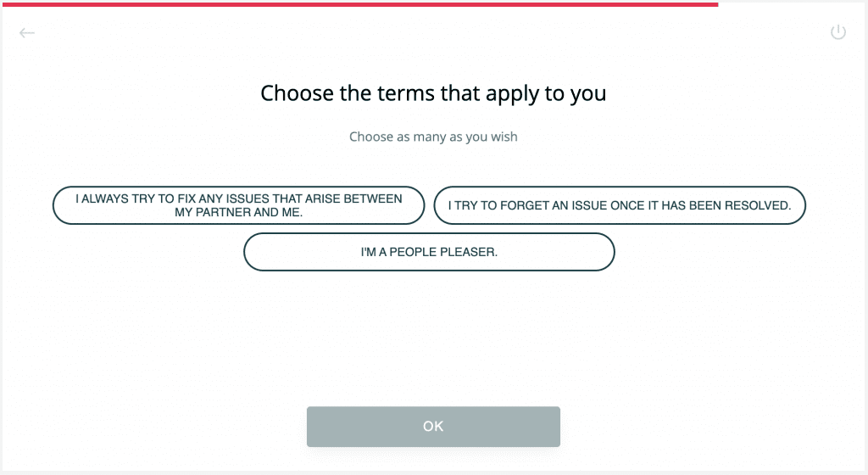Screen dimensions: 868x475
Task: Mark the fix issues with partner statement
Action: click(x=238, y=205)
